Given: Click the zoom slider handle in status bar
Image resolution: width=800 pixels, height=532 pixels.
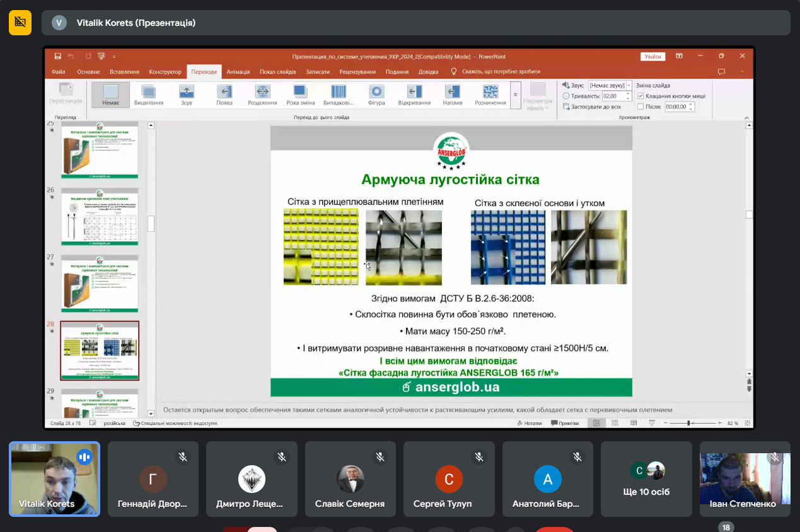Looking at the screenshot, I should [688, 423].
